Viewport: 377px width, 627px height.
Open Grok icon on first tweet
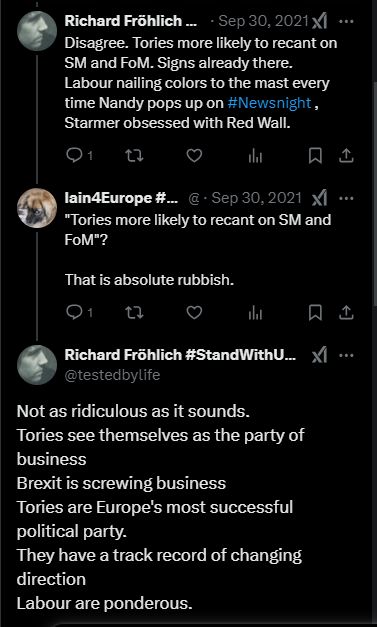[x=319, y=21]
